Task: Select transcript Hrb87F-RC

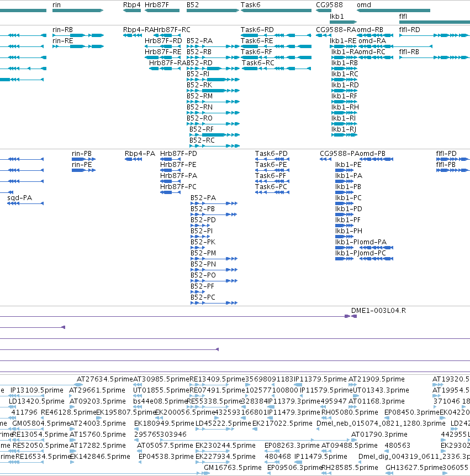Action: tap(172, 30)
